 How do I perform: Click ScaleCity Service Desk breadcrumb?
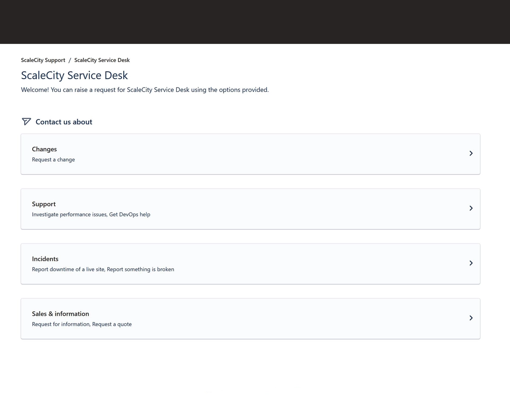(x=102, y=60)
